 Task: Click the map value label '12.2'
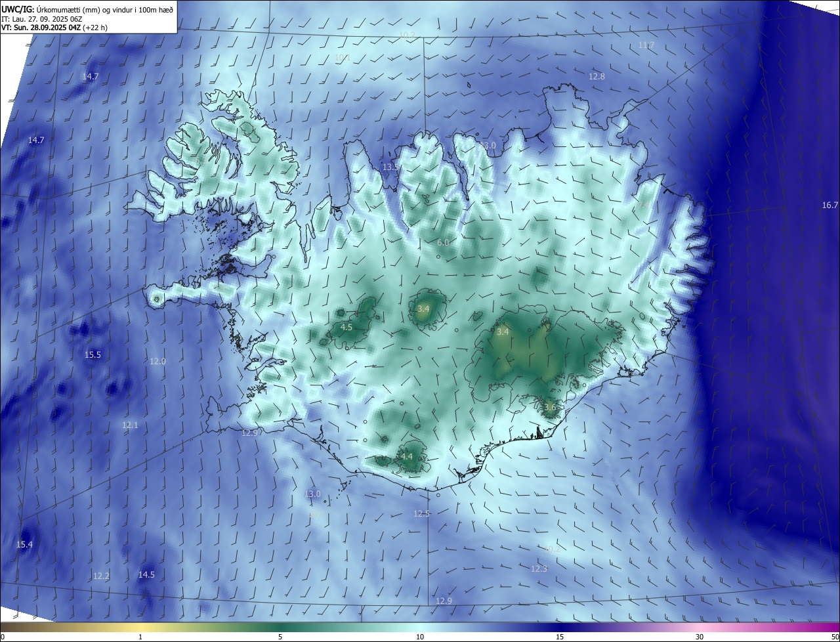point(101,576)
